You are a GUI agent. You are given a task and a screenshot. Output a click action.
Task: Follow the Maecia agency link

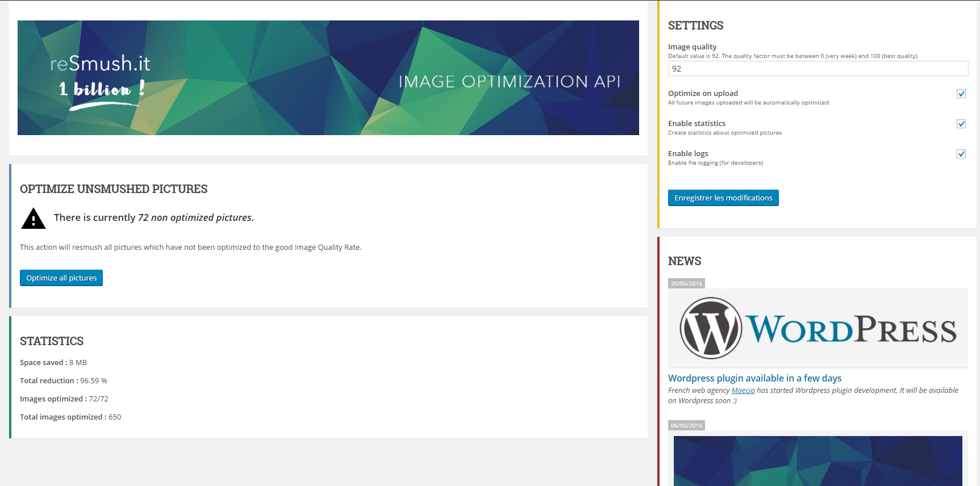[743, 391]
